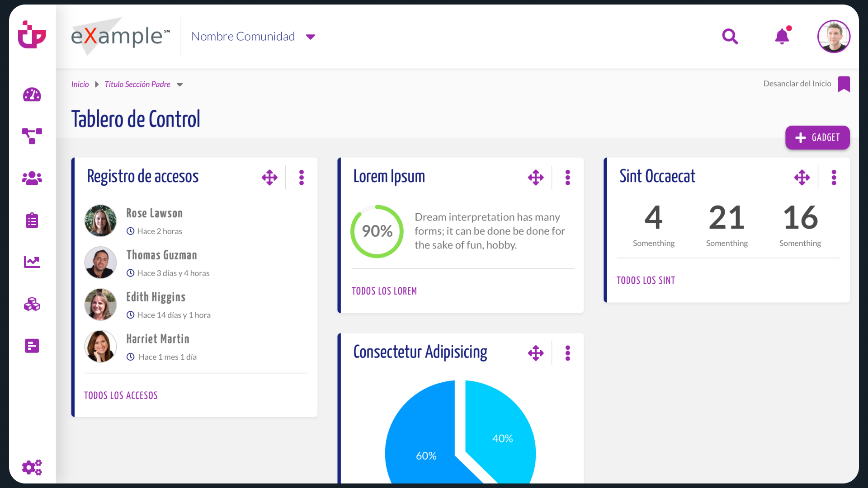Open TODOS LOS ACCESOS link
This screenshot has width=868, height=488.
(121, 395)
